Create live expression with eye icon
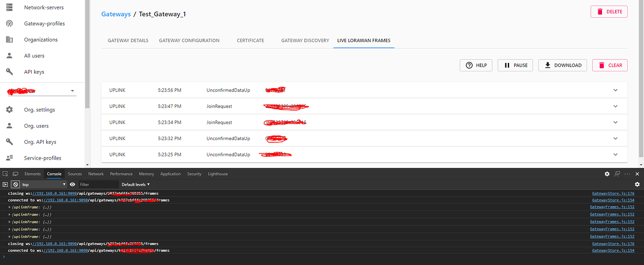644x265 pixels. (x=72, y=184)
